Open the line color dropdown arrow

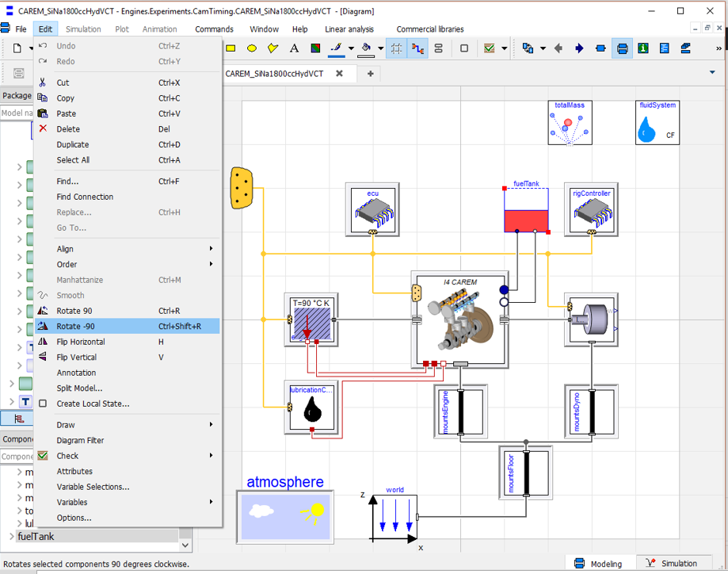(x=352, y=48)
